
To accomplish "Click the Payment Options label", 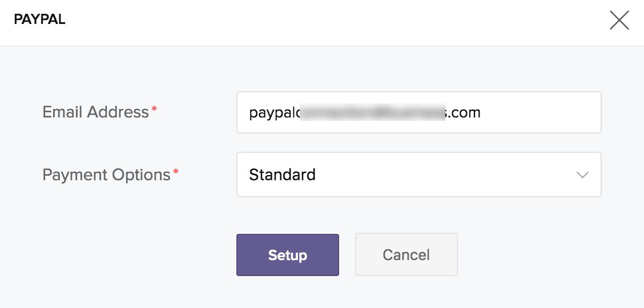I will pos(106,175).
